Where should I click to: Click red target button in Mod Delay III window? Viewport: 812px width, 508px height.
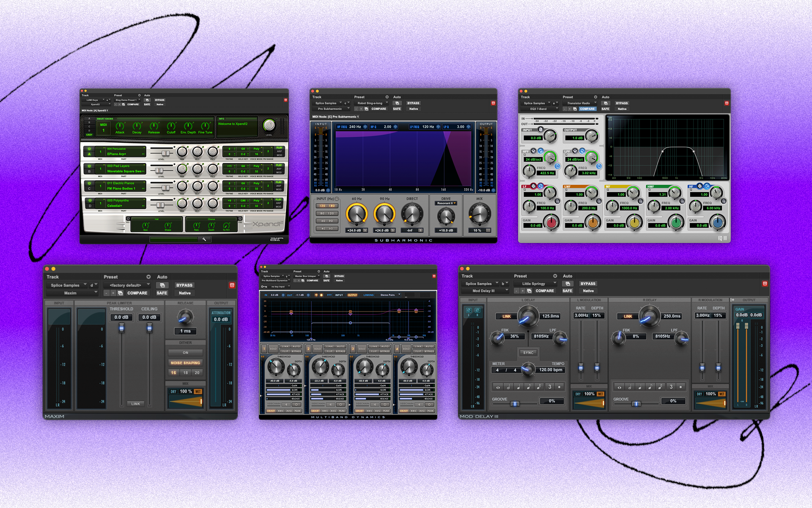[x=765, y=284]
